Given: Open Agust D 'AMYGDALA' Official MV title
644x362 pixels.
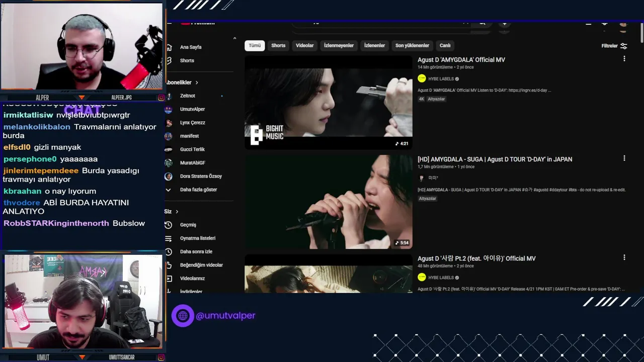Looking at the screenshot, I should tap(461, 60).
